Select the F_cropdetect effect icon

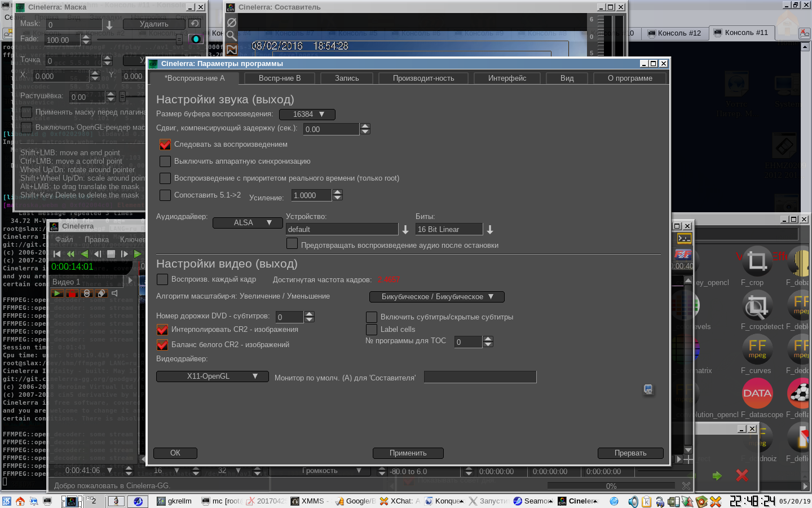[757, 305]
